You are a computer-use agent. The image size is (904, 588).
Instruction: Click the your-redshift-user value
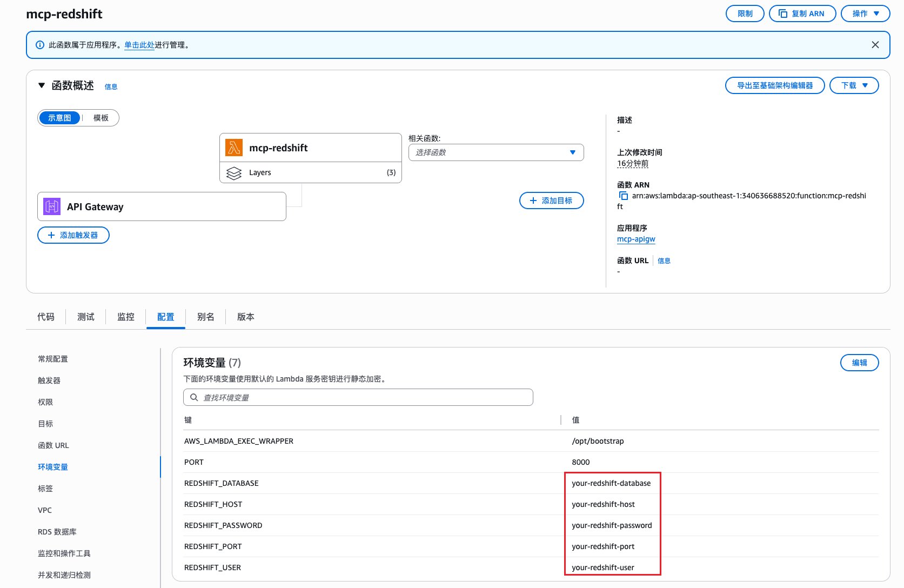point(603,567)
